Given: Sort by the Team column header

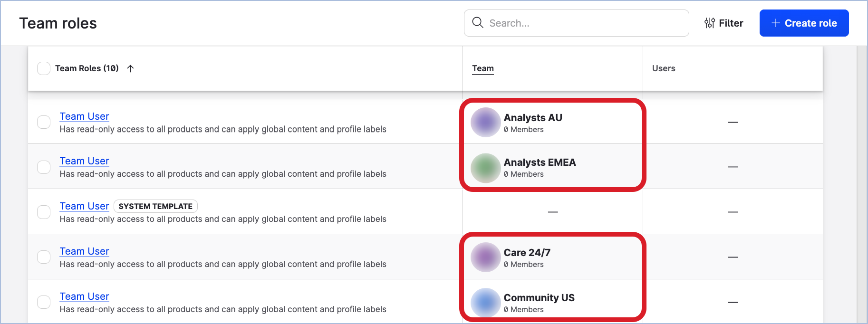Looking at the screenshot, I should pyautogui.click(x=482, y=68).
